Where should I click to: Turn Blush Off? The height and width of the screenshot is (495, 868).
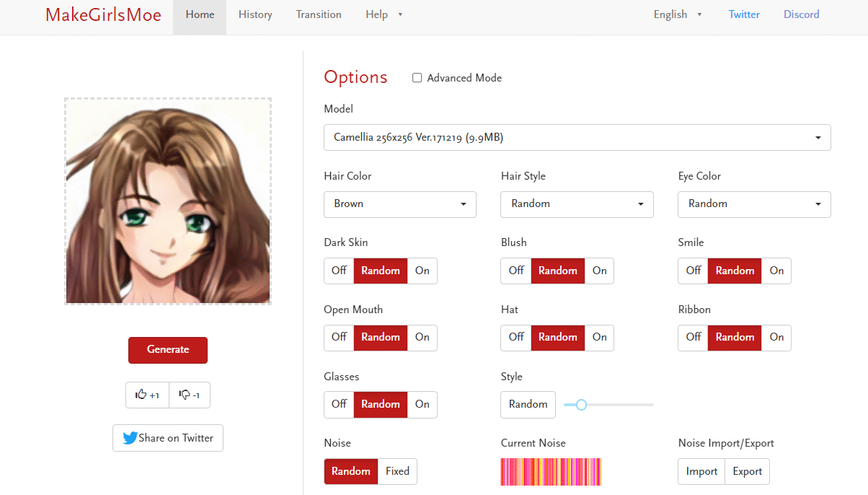pos(515,271)
